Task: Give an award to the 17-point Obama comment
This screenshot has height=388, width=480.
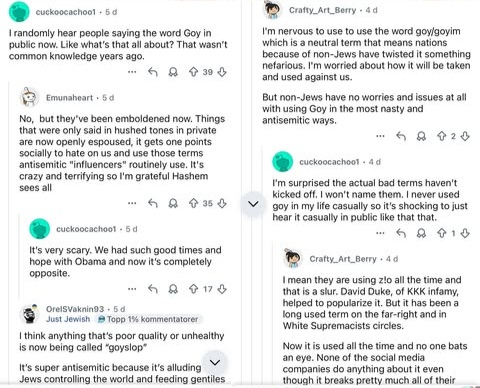Action: pyautogui.click(x=173, y=289)
